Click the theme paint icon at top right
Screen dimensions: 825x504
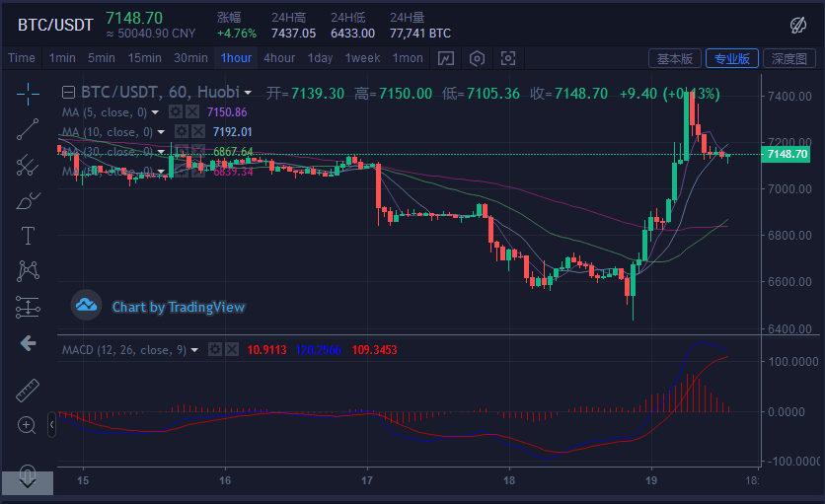click(798, 24)
